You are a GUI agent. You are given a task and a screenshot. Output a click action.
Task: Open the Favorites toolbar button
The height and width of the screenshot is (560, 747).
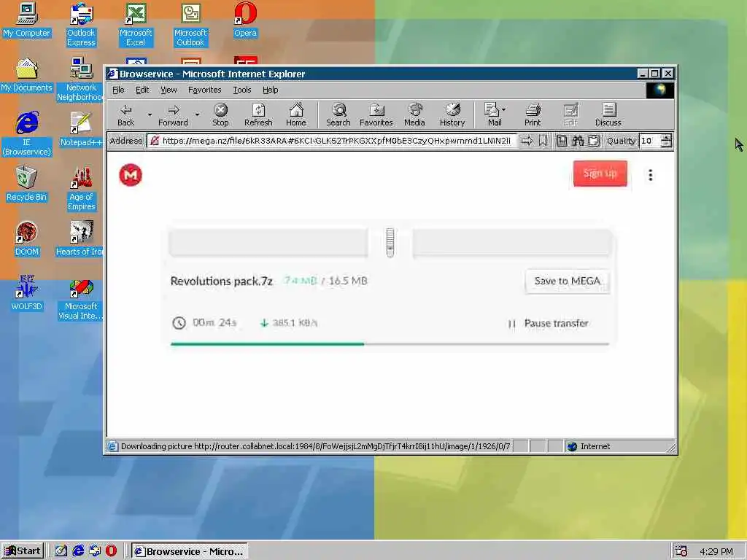pyautogui.click(x=376, y=115)
